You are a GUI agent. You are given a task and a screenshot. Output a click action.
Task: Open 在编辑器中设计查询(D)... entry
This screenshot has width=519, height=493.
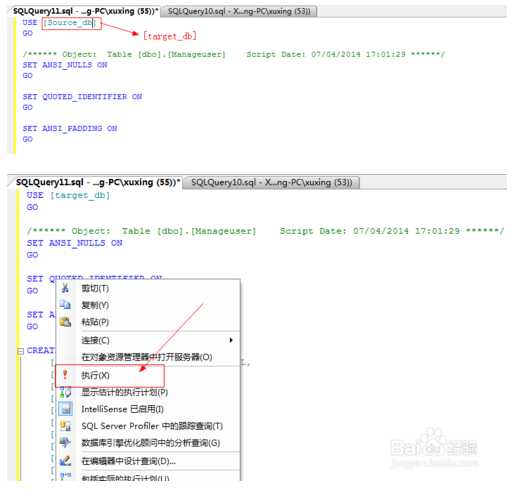148,461
